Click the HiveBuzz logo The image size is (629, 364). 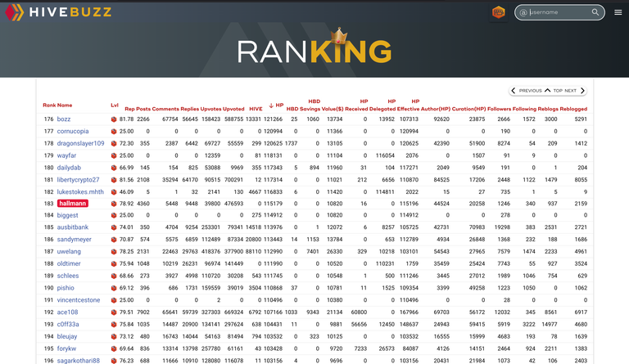click(58, 12)
